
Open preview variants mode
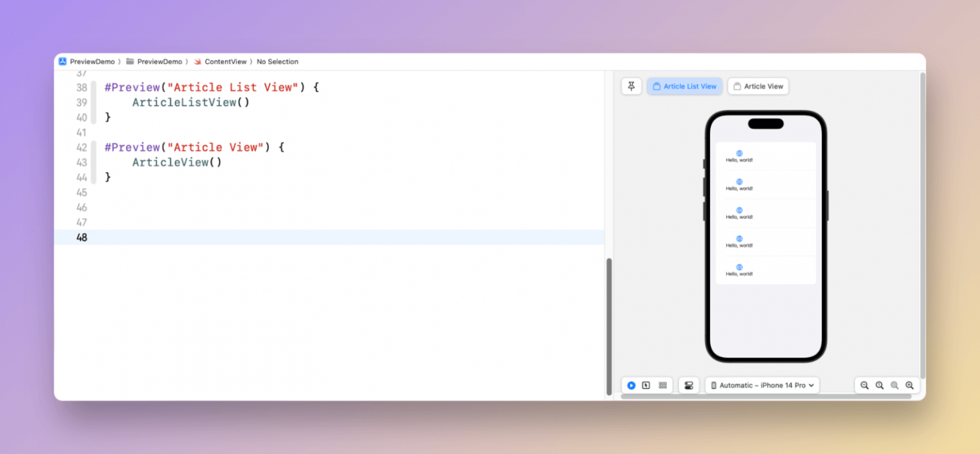[662, 385]
